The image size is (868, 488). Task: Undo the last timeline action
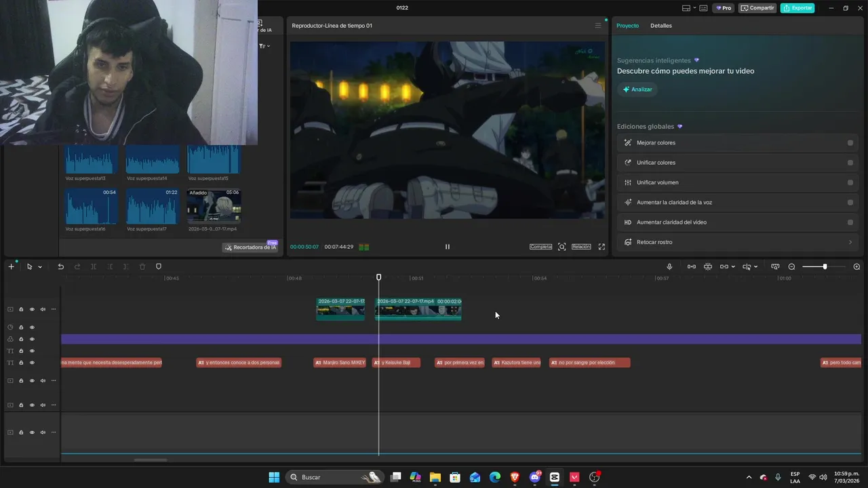coord(60,266)
